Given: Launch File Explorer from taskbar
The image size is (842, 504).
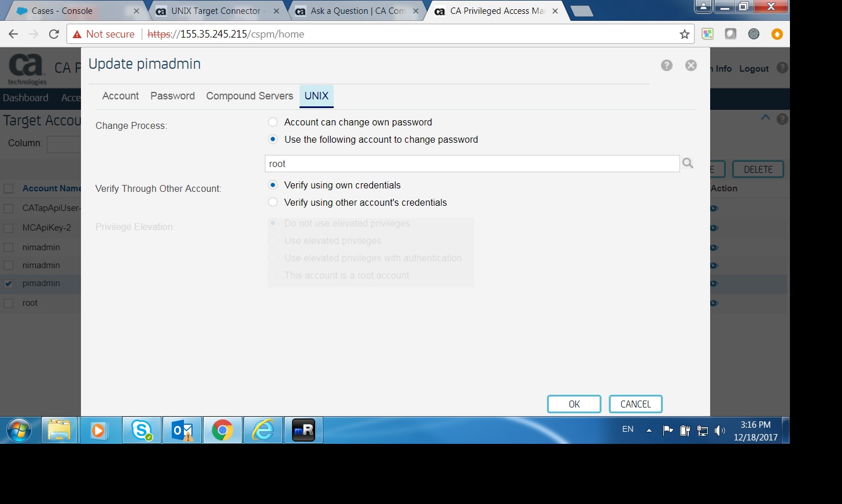Looking at the screenshot, I should [x=59, y=431].
